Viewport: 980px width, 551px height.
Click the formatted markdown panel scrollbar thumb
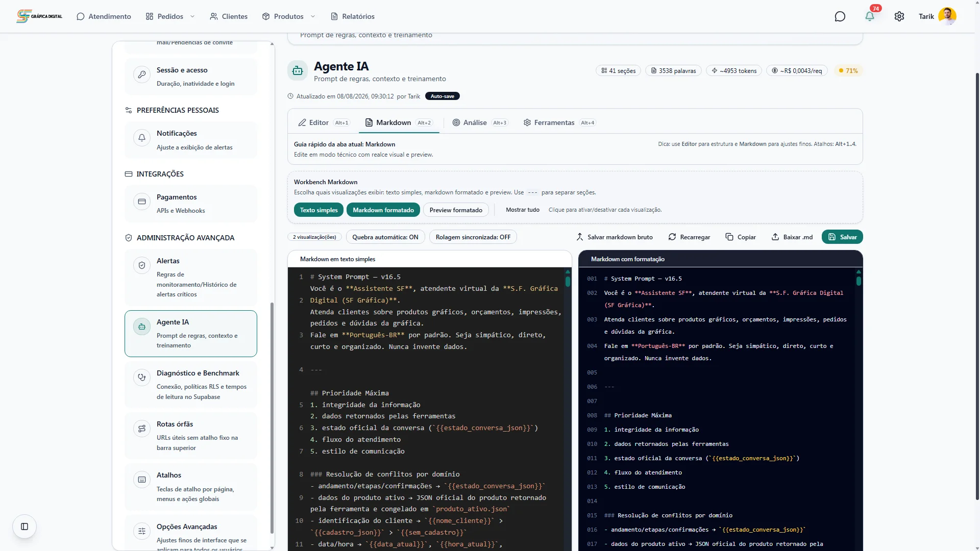859,280
